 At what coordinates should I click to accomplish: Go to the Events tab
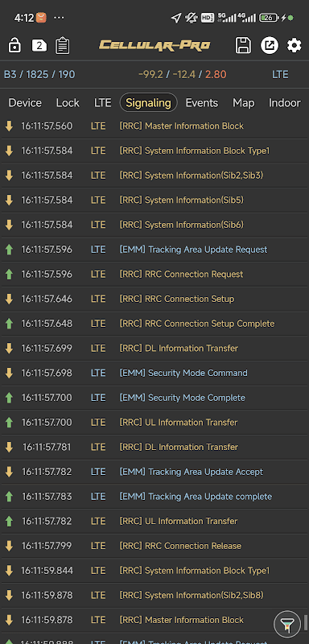tap(201, 103)
